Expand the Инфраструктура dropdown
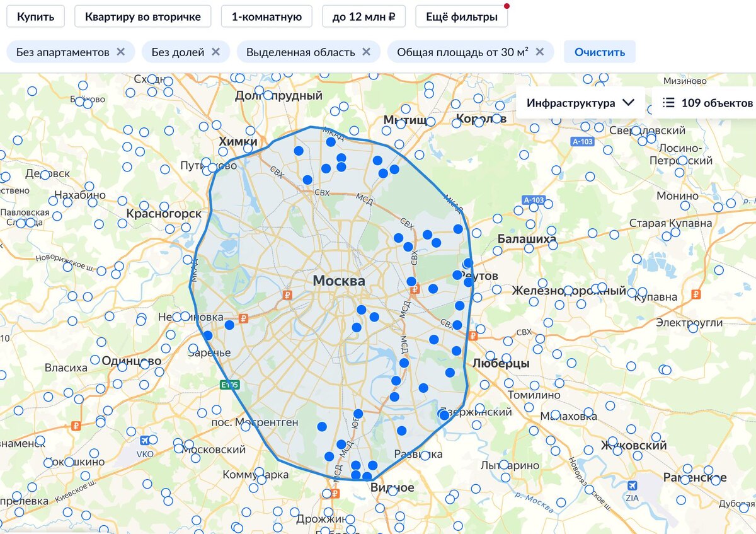Screen dimensions: 756x534 click(580, 103)
